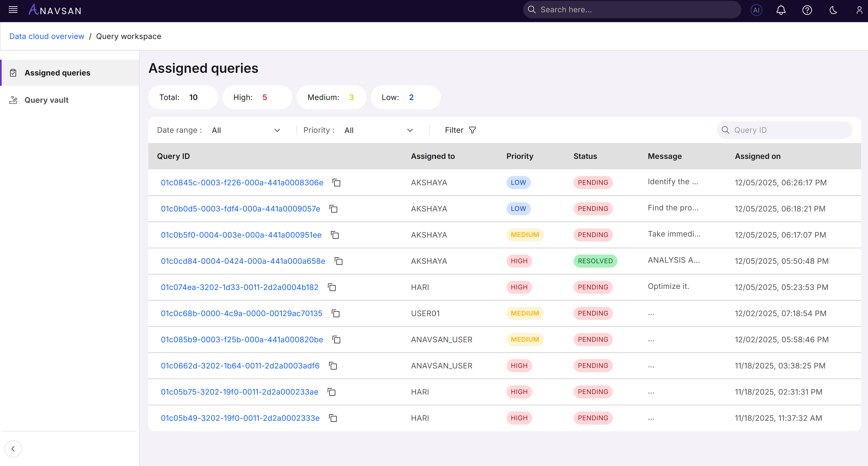Expand the Priority filter dropdown
Screen dimensions: 868x466
coord(378,131)
